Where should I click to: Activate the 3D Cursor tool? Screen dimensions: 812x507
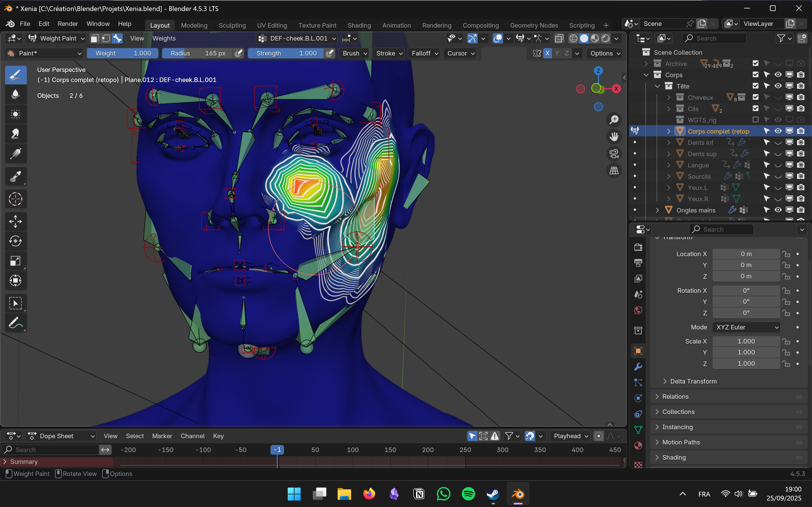click(x=16, y=199)
